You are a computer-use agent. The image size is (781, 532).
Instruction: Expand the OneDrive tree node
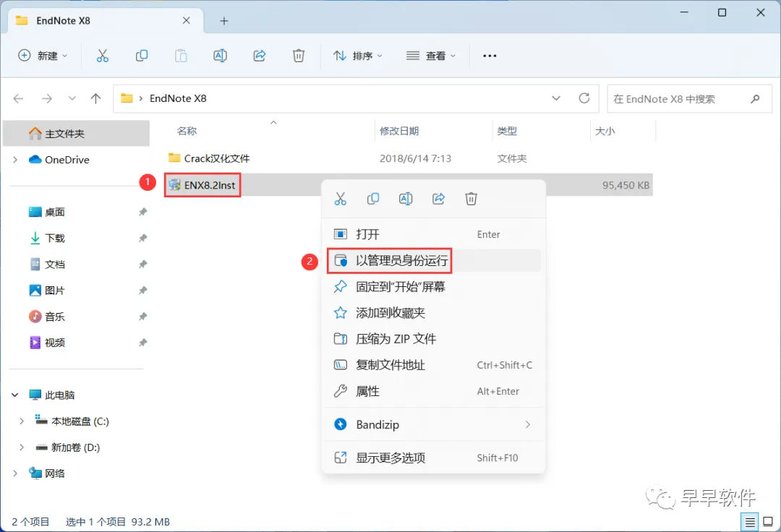coord(15,160)
